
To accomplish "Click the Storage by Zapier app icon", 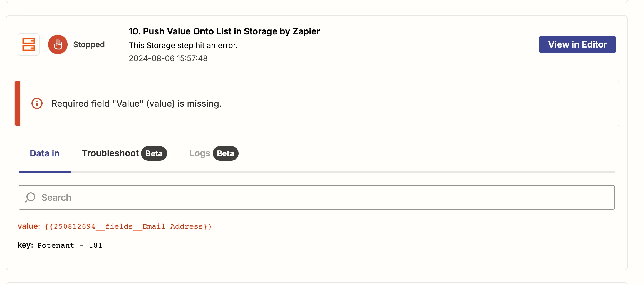I will point(29,44).
